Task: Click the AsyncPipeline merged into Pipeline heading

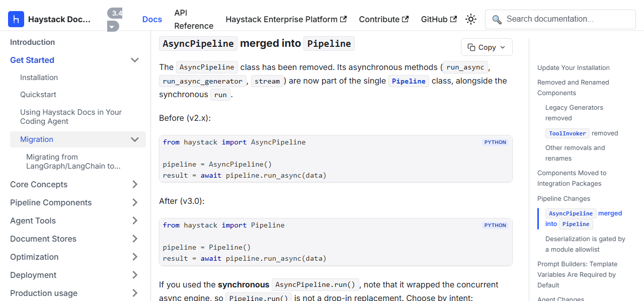Action: [x=257, y=43]
